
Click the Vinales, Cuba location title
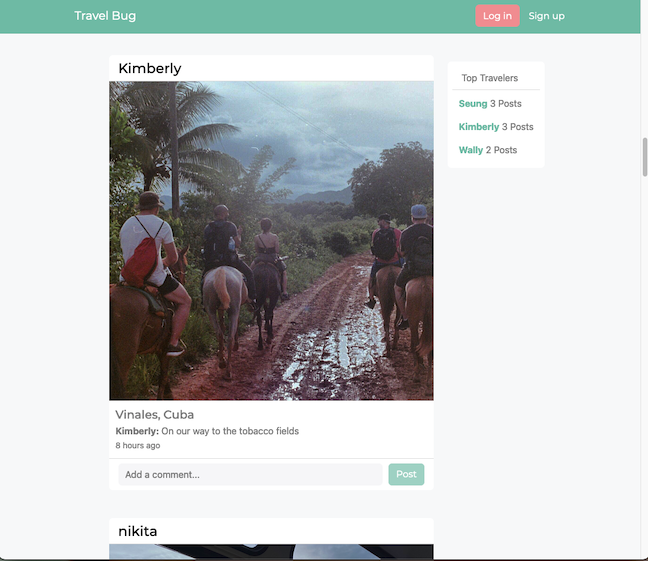tap(155, 414)
